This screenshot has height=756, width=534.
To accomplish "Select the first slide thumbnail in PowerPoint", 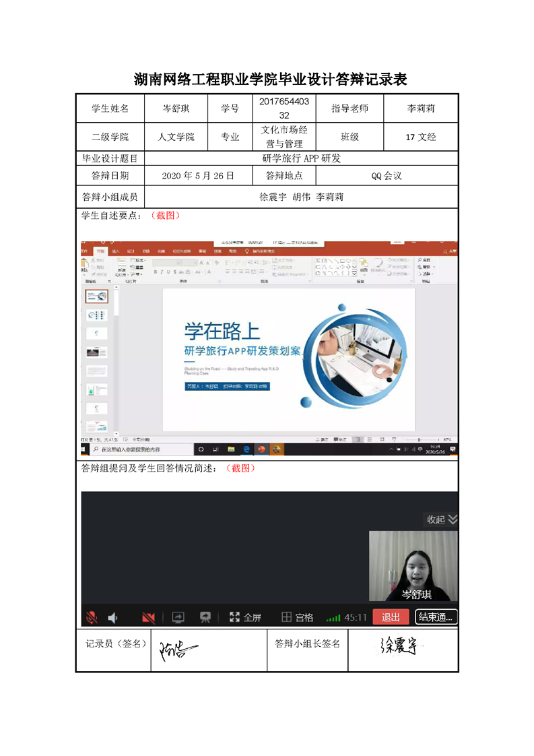I will (97, 296).
